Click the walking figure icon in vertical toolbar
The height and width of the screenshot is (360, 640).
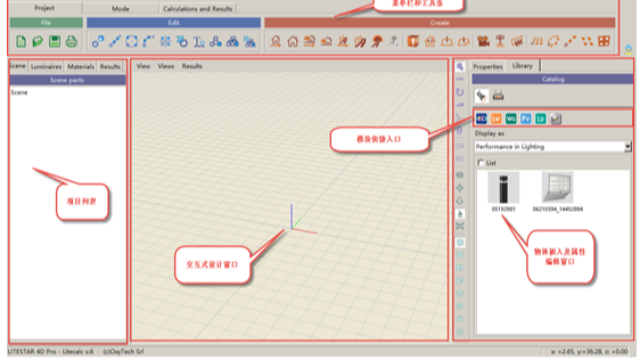460,214
